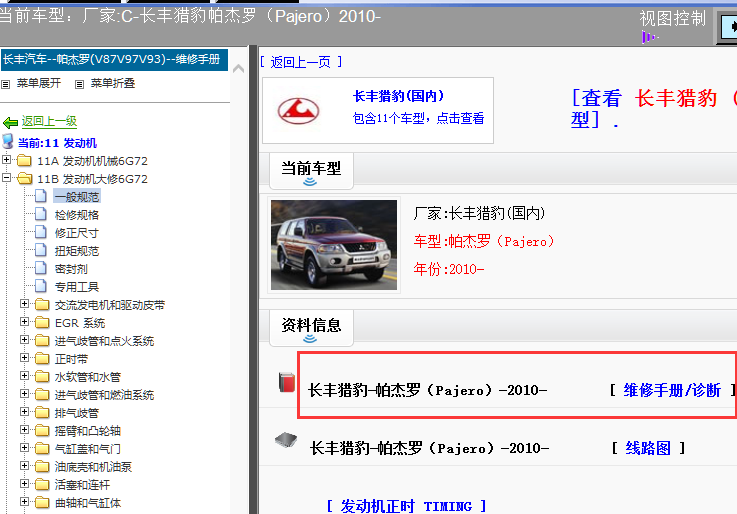Image resolution: width=737 pixels, height=514 pixels.
Task: Expand the 进气歧管和燃油系统 folder
Action: pos(24,394)
